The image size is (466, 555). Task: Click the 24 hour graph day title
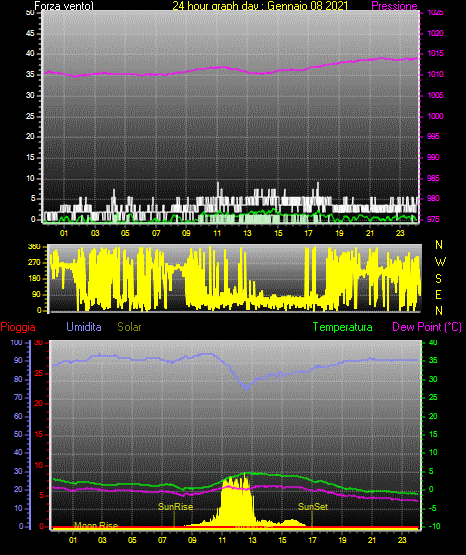tap(260, 6)
